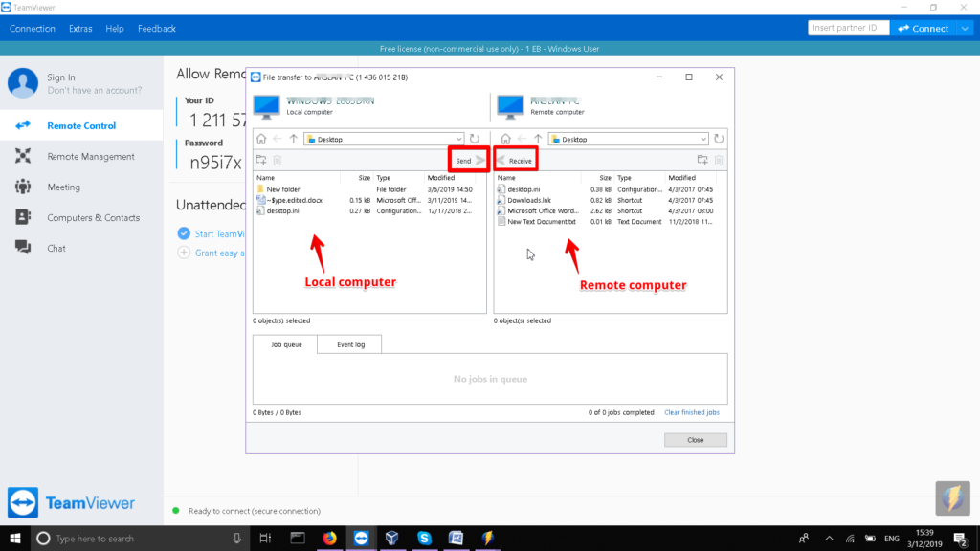Switch to the Event log tab

350,344
